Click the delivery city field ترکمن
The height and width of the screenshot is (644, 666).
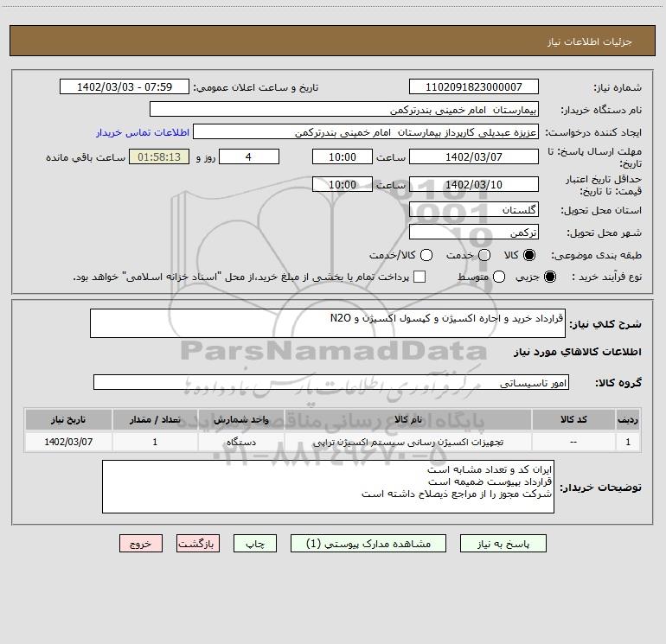click(474, 233)
